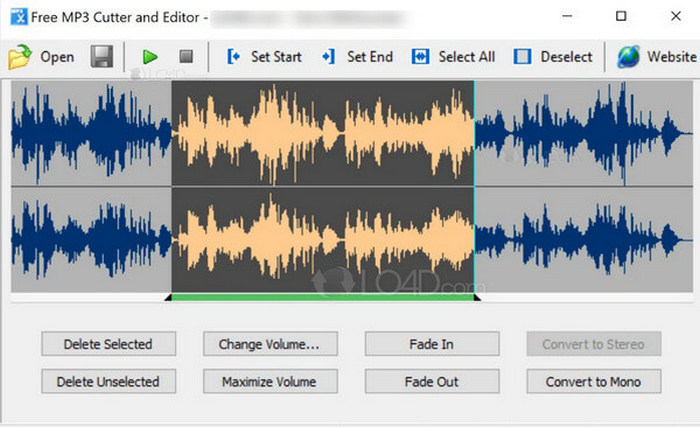Apply Fade Out to selection

click(x=432, y=381)
